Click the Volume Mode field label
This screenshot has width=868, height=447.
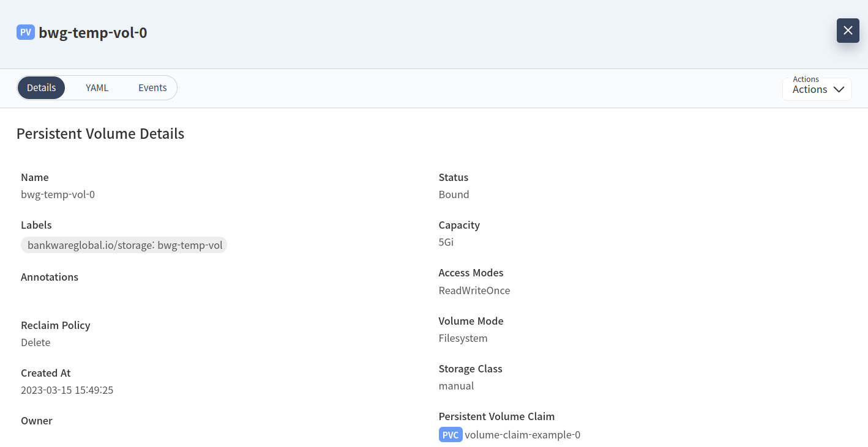click(x=471, y=321)
